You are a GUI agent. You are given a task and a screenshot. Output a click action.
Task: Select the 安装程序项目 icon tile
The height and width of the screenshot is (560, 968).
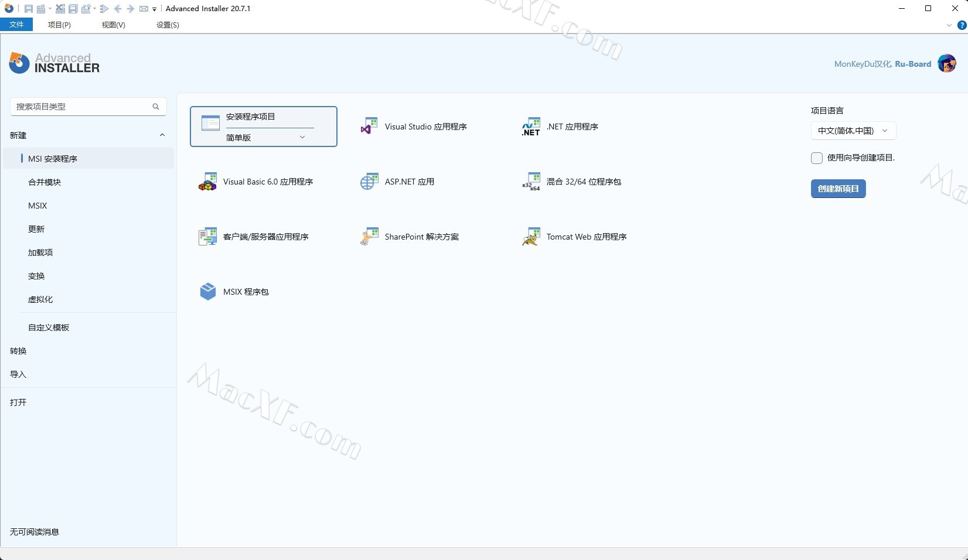[210, 123]
